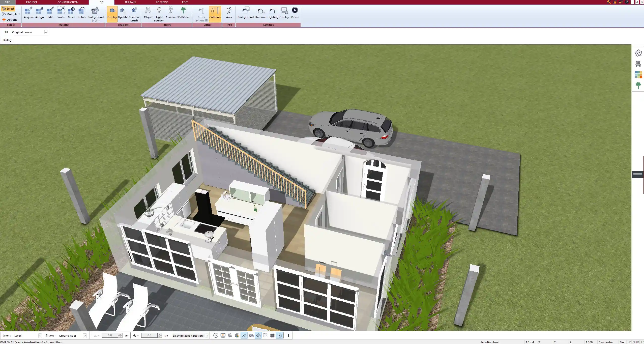The height and width of the screenshot is (344, 644).
Task: Activate the Move material tool
Action: 71,13
